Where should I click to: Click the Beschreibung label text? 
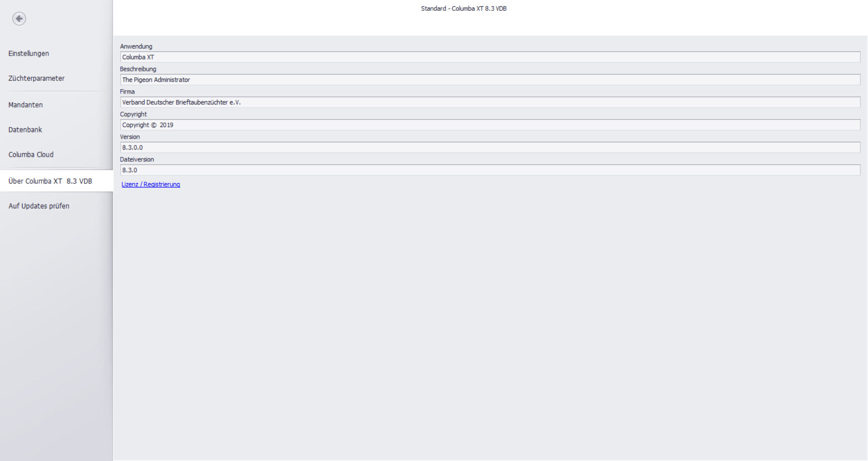pos(138,69)
